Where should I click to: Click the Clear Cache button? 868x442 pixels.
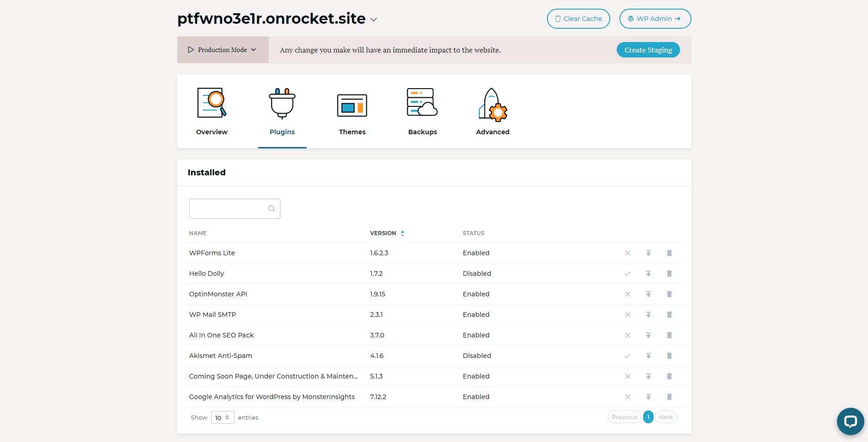[578, 19]
